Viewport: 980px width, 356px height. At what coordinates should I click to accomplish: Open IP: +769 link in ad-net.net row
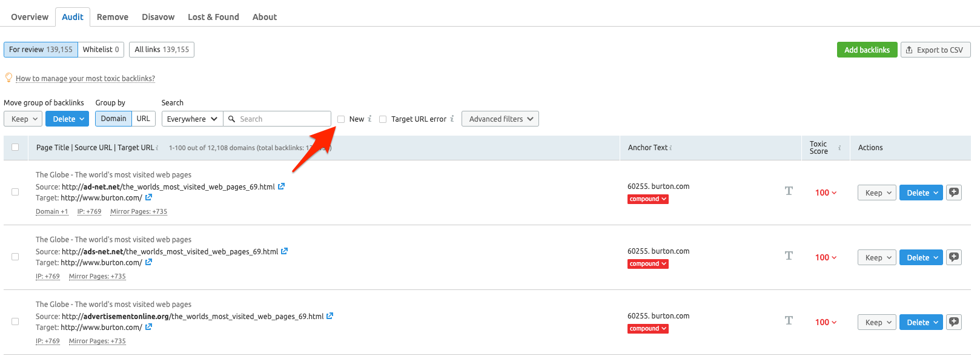click(89, 211)
